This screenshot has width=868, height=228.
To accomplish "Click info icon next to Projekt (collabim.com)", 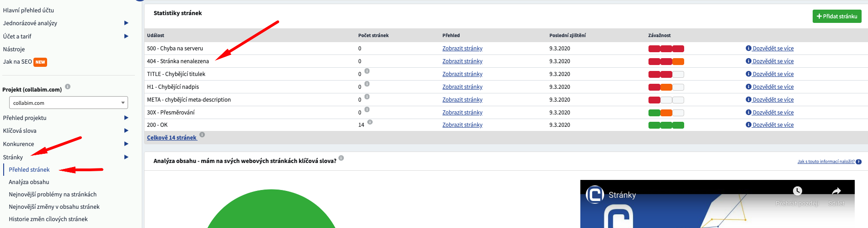I will pos(68,87).
